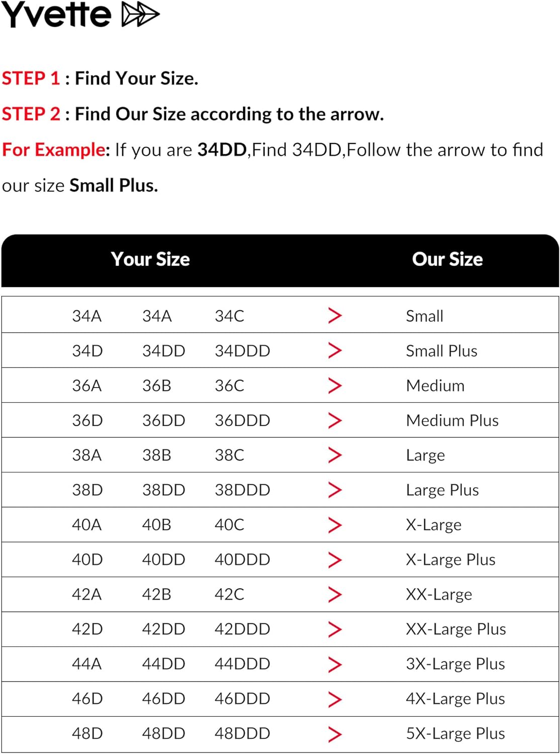560x754 pixels.
Task: Click the Yvette brand name text
Action: coord(56,15)
